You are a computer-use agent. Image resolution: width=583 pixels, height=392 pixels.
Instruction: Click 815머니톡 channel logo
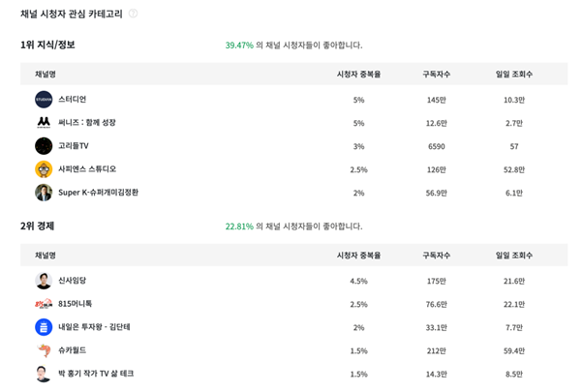(x=44, y=304)
